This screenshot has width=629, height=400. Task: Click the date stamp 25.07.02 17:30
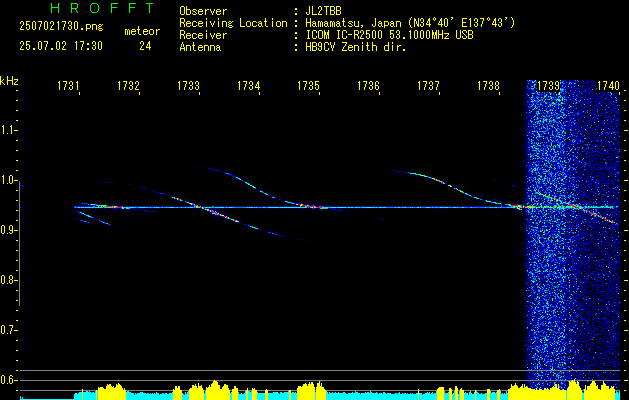61,46
